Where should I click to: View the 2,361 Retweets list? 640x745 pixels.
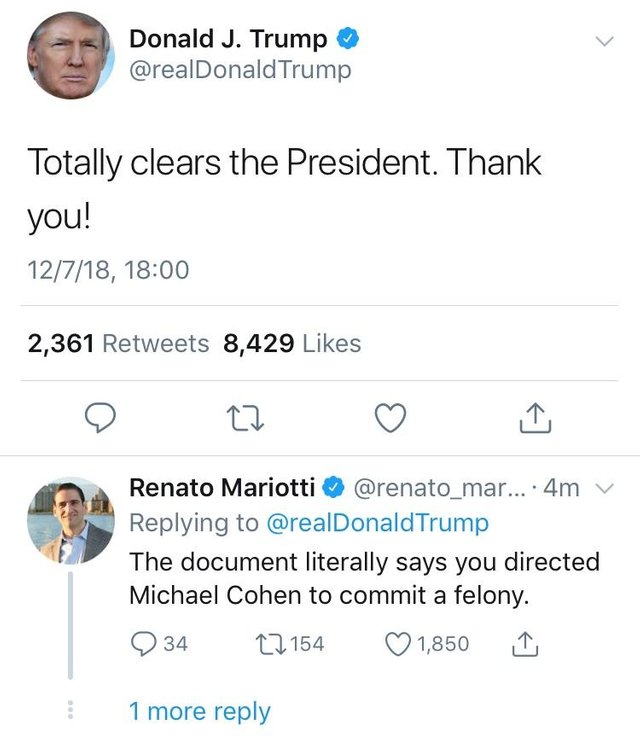click(118, 344)
